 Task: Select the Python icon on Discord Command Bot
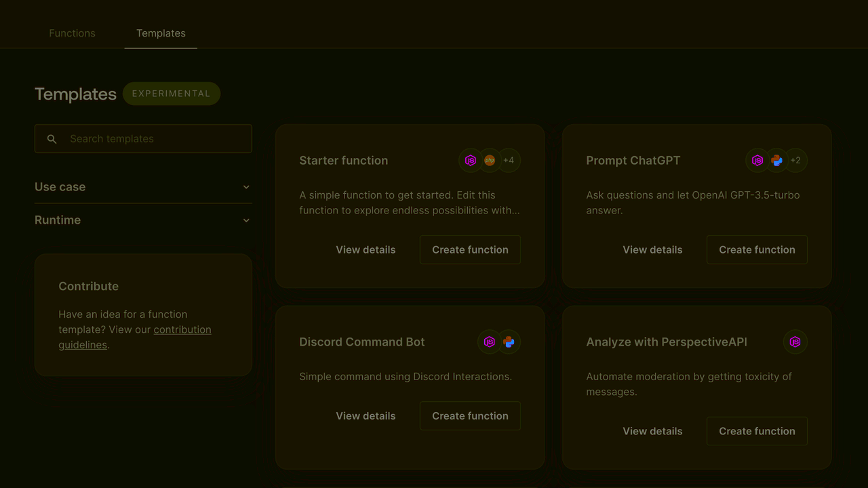509,342
